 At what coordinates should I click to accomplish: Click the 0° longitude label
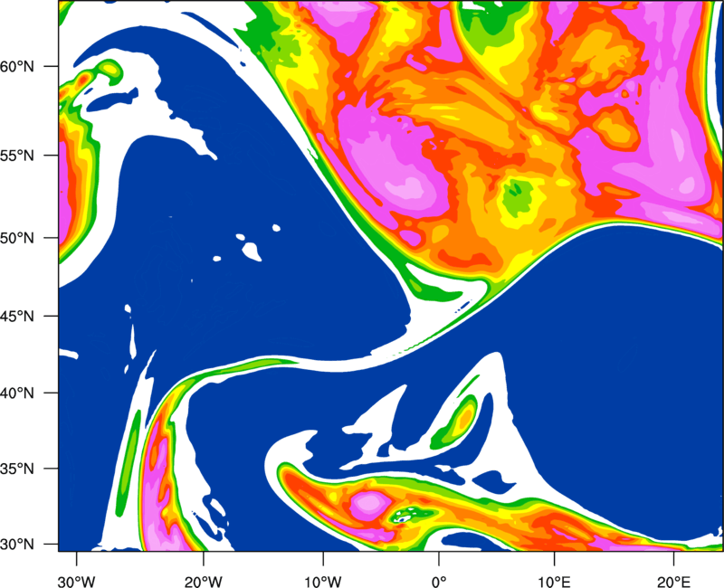coord(439,582)
